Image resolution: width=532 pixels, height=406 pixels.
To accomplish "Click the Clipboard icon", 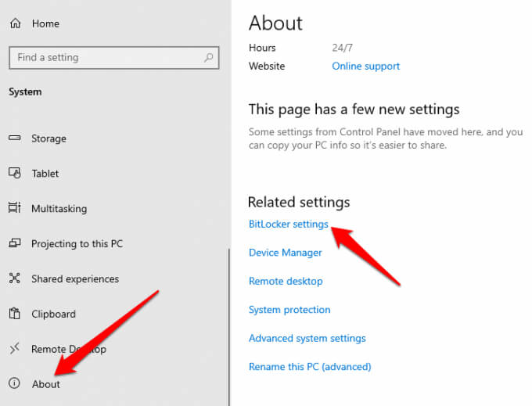I will coord(14,314).
